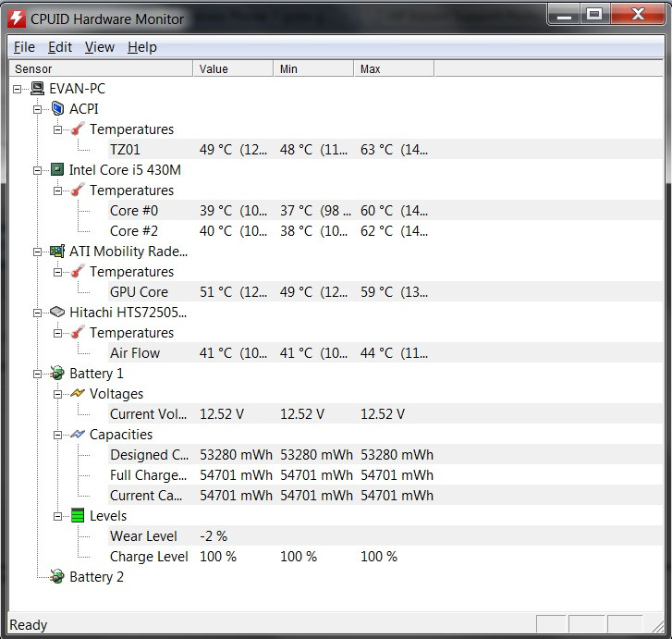Collapse the EVAN-PC root node
Screen dimensions: 672x639
click(x=18, y=89)
